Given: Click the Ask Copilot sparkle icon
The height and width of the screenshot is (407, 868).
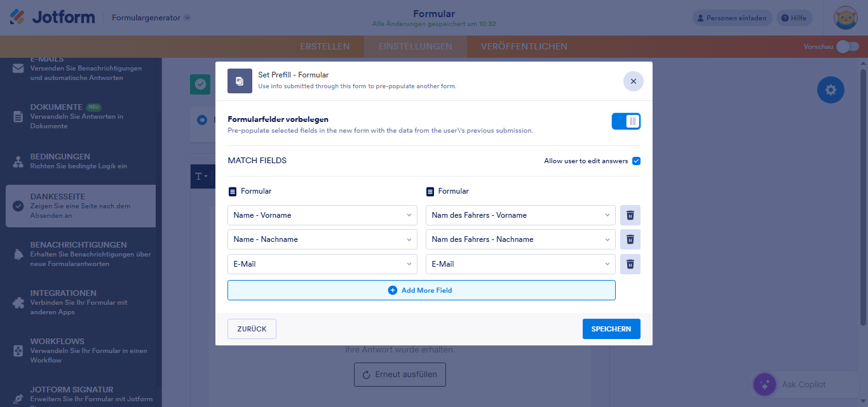Looking at the screenshot, I should pyautogui.click(x=764, y=384).
